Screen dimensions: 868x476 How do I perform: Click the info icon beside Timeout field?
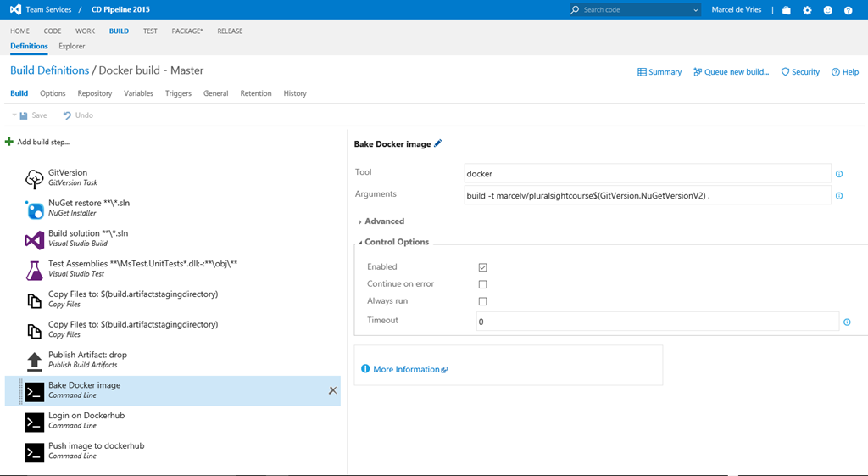pos(847,322)
